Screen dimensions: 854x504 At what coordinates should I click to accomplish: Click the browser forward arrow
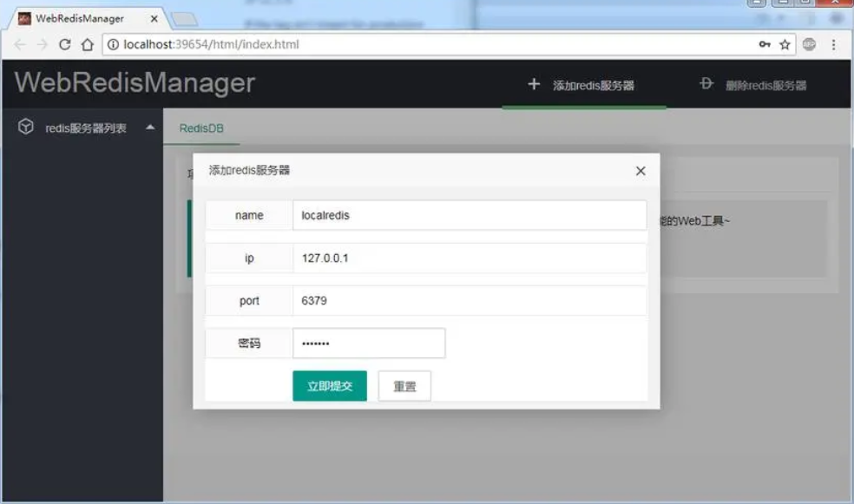click(42, 44)
